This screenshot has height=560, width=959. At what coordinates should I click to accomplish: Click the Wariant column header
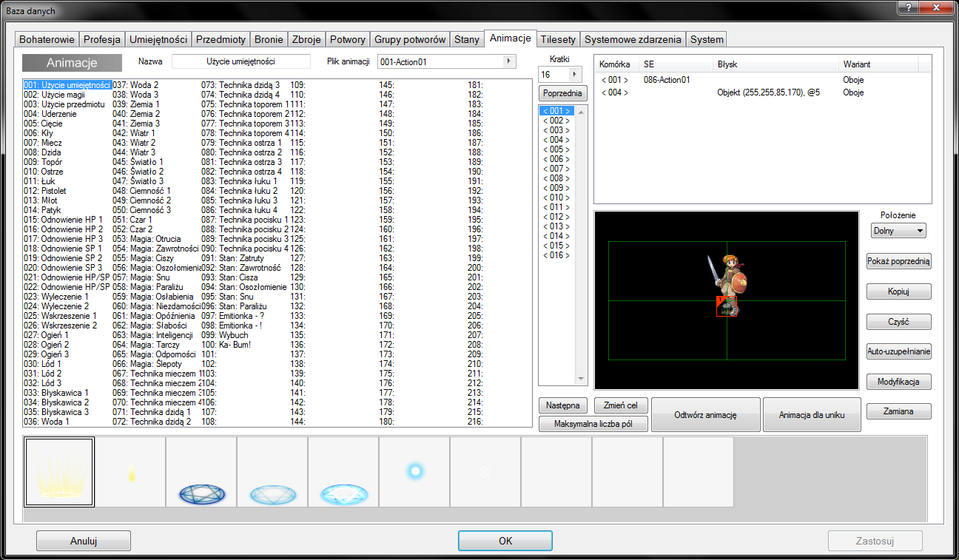pyautogui.click(x=878, y=64)
